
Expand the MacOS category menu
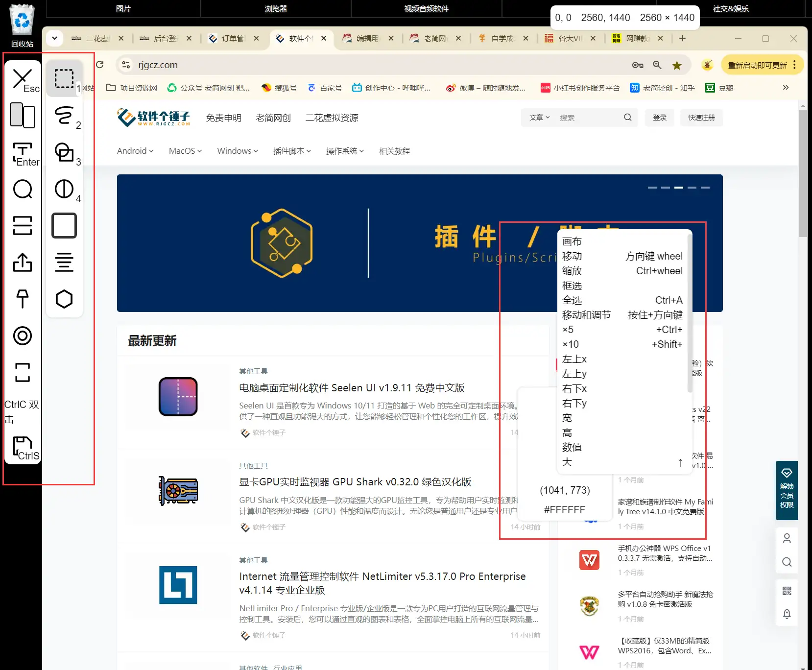(185, 151)
